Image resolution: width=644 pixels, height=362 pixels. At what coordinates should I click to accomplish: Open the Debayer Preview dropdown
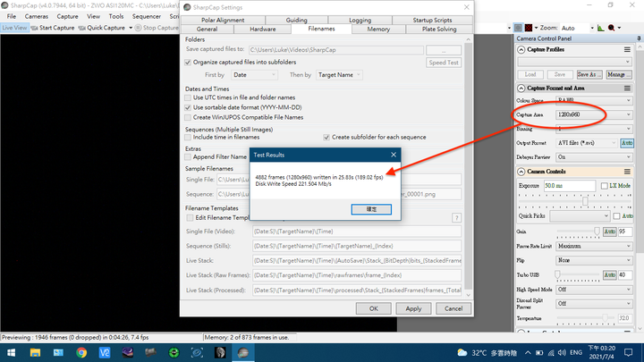[x=594, y=156]
